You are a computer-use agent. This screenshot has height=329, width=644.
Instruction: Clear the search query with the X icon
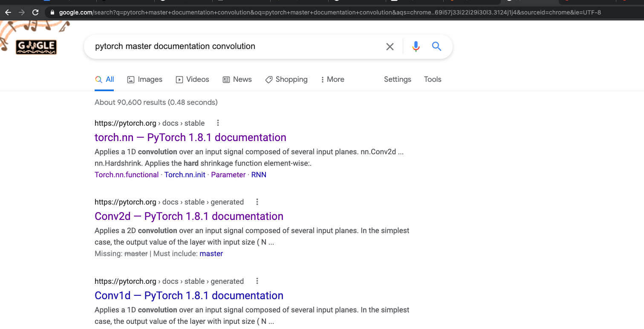[390, 46]
